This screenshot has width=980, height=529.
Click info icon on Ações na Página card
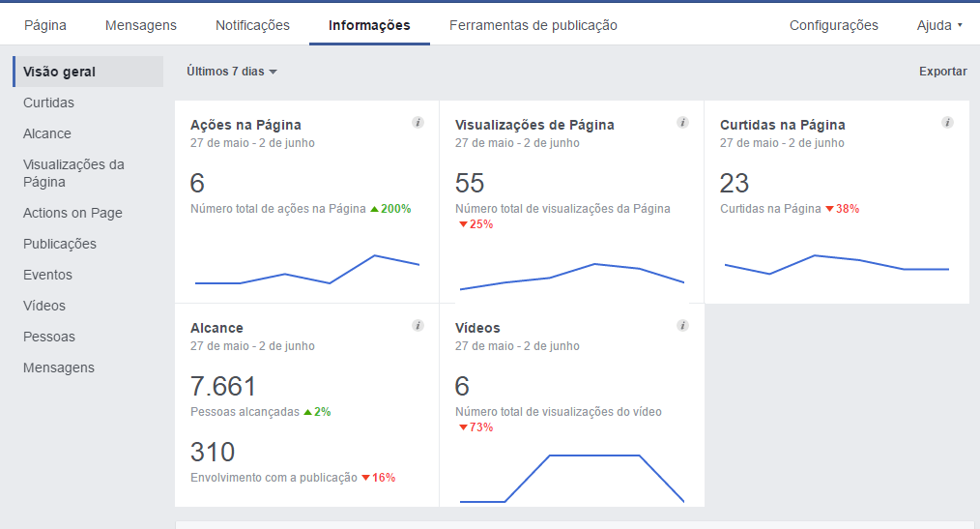(418, 123)
